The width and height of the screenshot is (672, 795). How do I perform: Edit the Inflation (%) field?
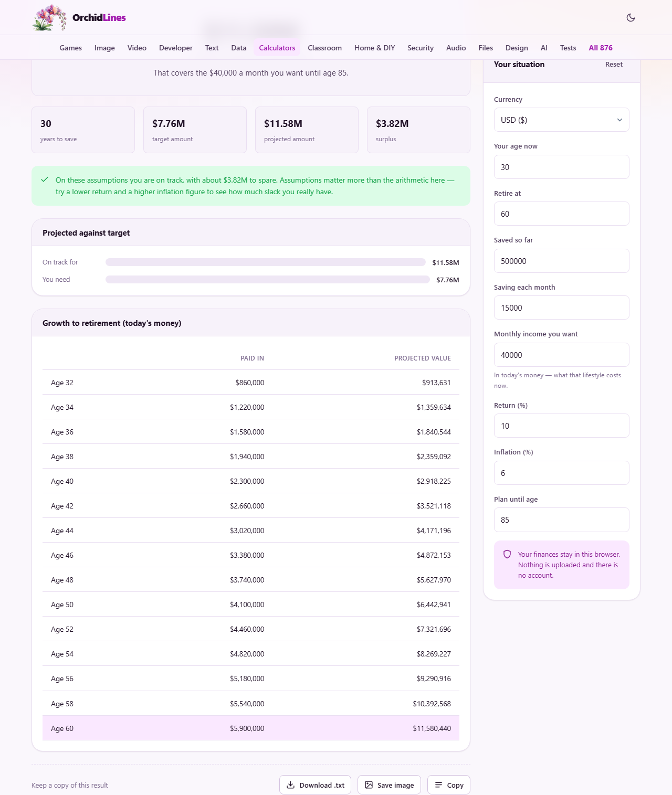tap(561, 473)
